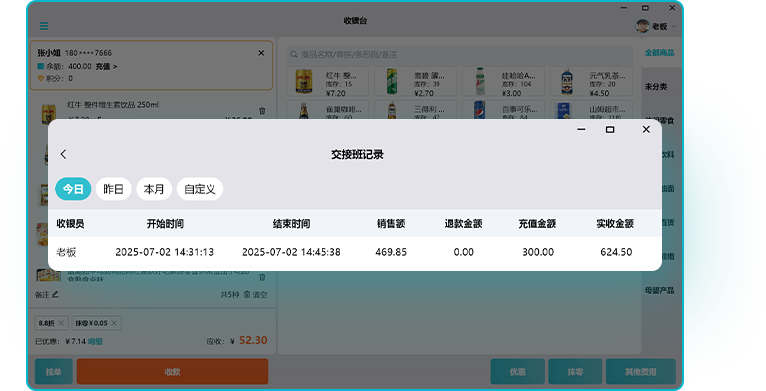Select the 元气乳茶 product card
This screenshot has height=391, width=766.
click(591, 82)
